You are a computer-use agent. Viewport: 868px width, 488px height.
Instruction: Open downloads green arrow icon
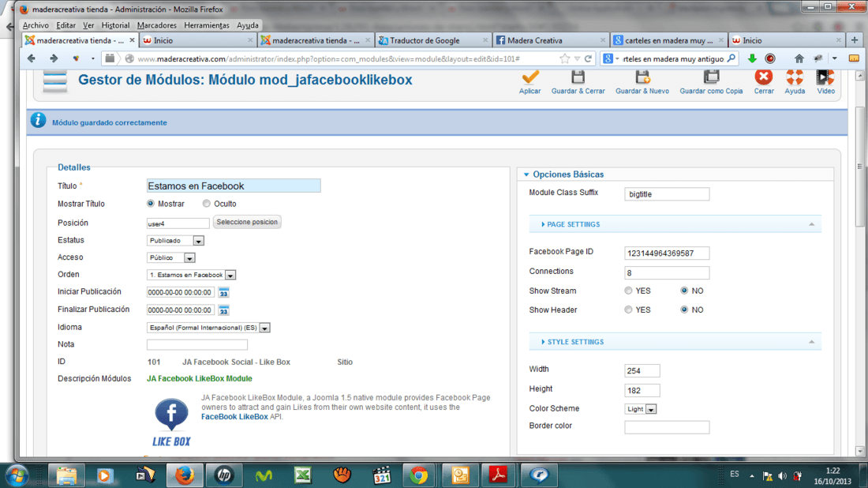pyautogui.click(x=752, y=58)
